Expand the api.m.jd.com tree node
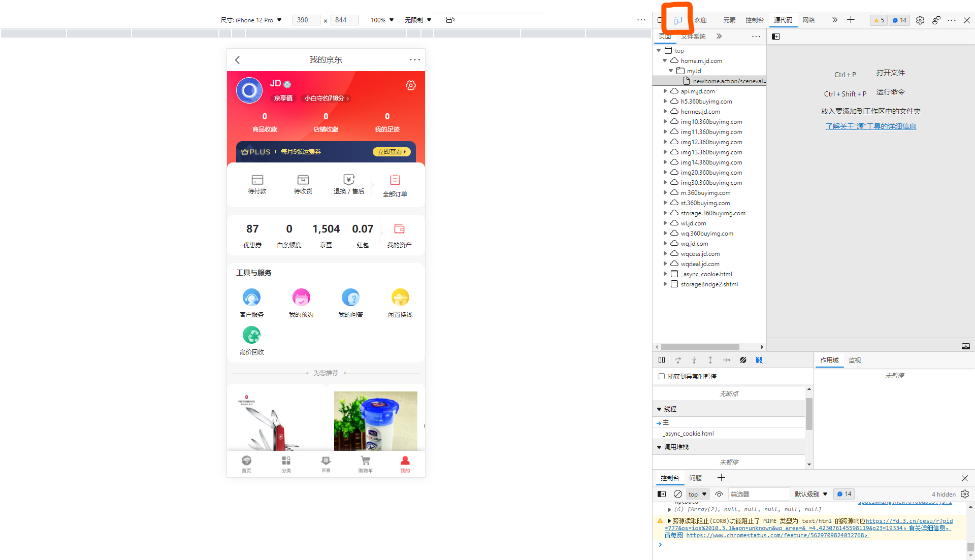 pyautogui.click(x=665, y=91)
